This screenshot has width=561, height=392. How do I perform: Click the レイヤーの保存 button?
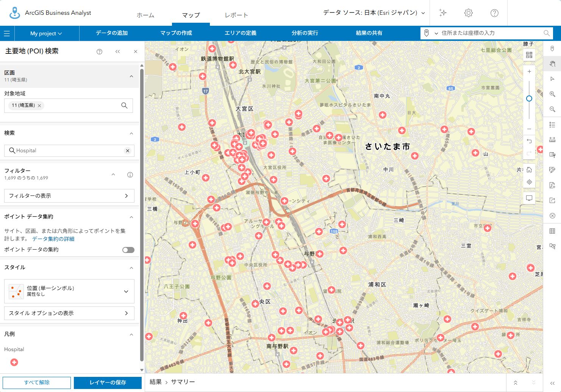tap(108, 383)
